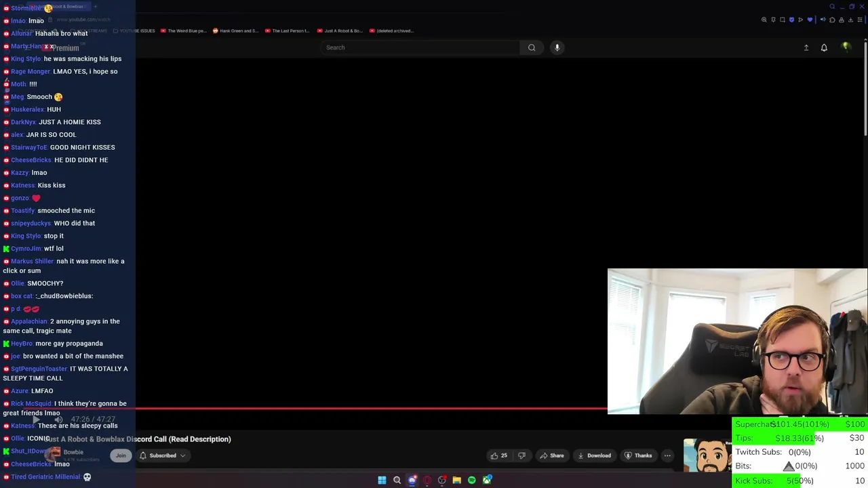
Task: Dislike the video with thumbs down
Action: tap(521, 455)
